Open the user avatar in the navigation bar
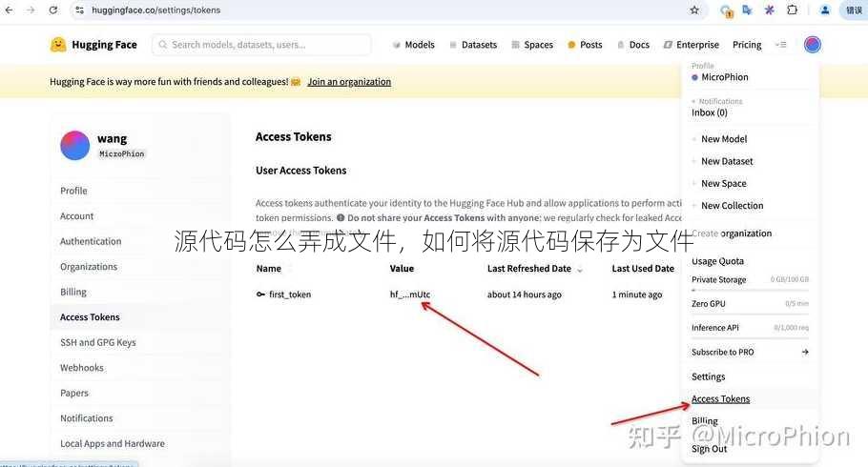Screen dimensions: 868x467 [812, 45]
